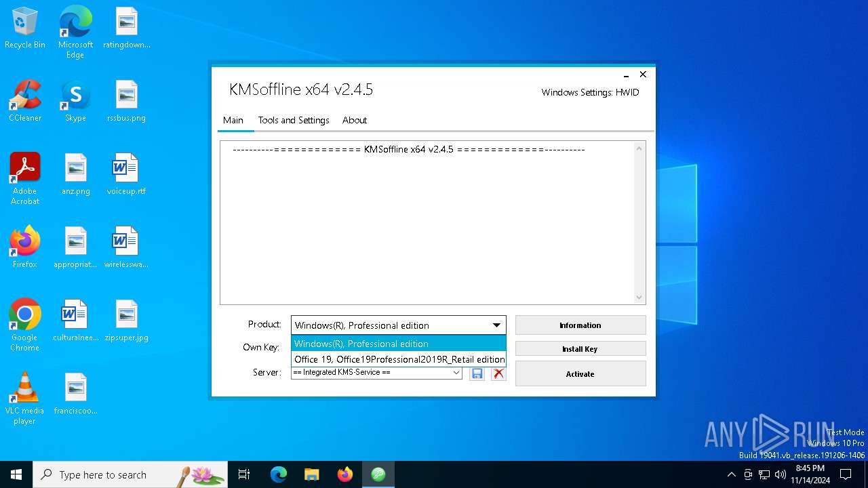868x488 pixels.
Task: Click the log scrollbar up arrow
Action: (639, 148)
